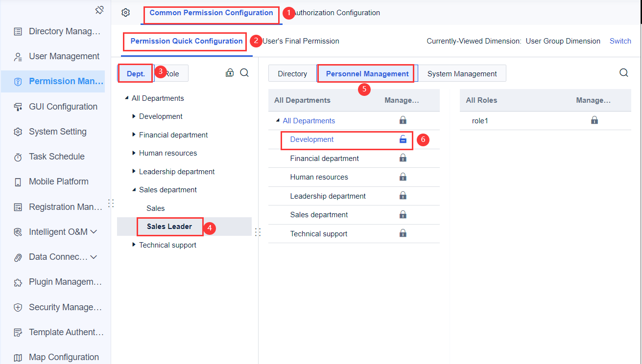This screenshot has width=642, height=364.
Task: Open Task Schedule from the sidebar
Action: tap(55, 156)
